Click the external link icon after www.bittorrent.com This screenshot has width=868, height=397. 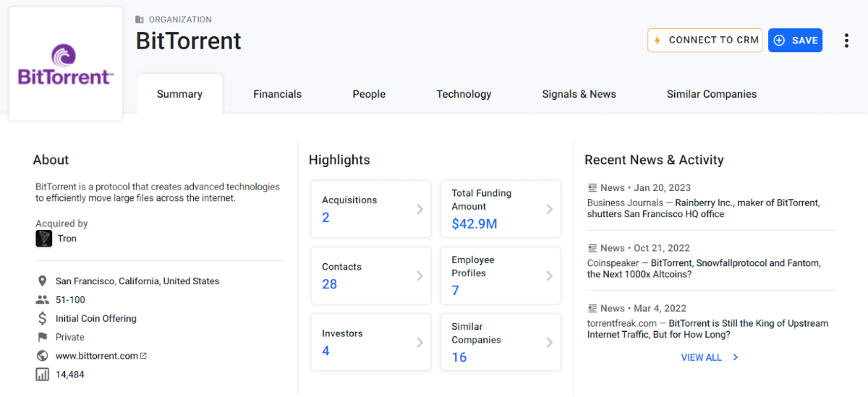pos(143,356)
